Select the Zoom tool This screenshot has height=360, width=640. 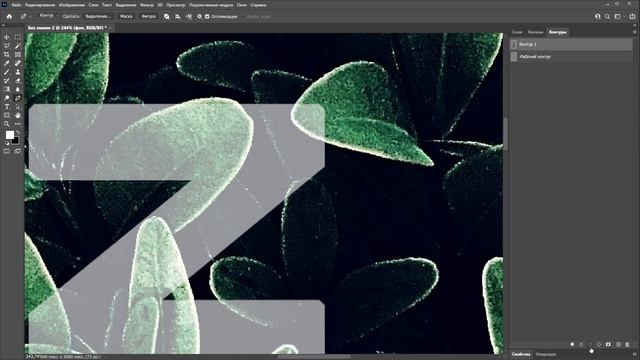tap(7, 124)
